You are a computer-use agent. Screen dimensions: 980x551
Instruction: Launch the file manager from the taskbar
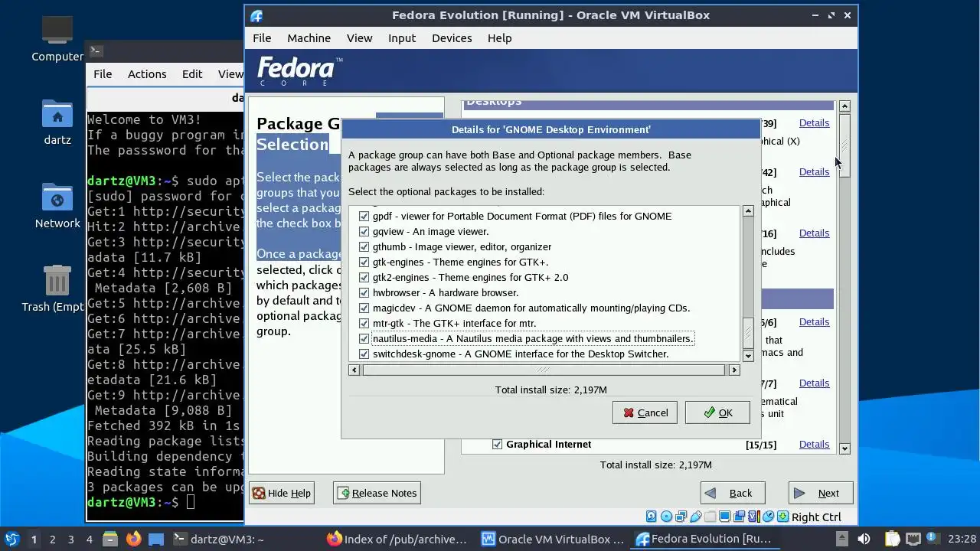tap(109, 539)
